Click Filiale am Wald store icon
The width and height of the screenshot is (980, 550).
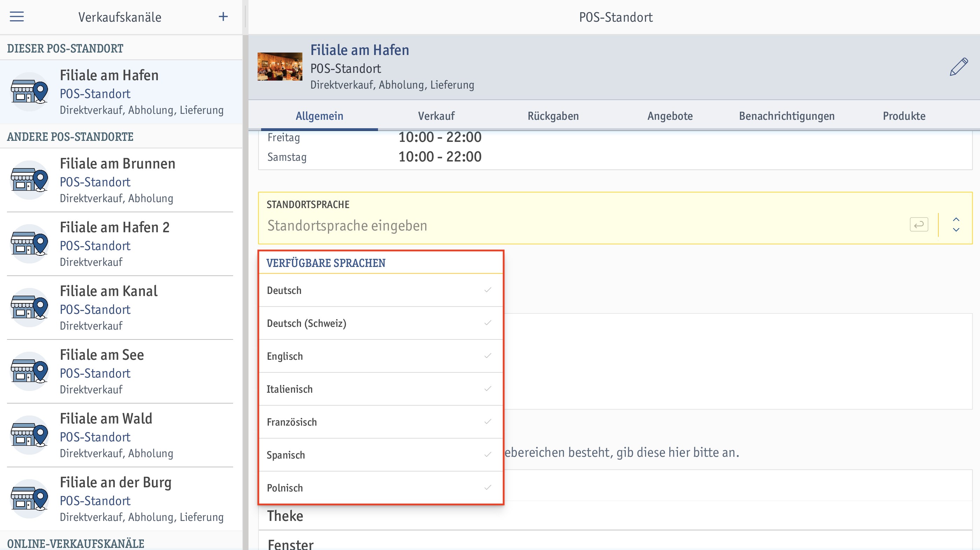coord(30,435)
